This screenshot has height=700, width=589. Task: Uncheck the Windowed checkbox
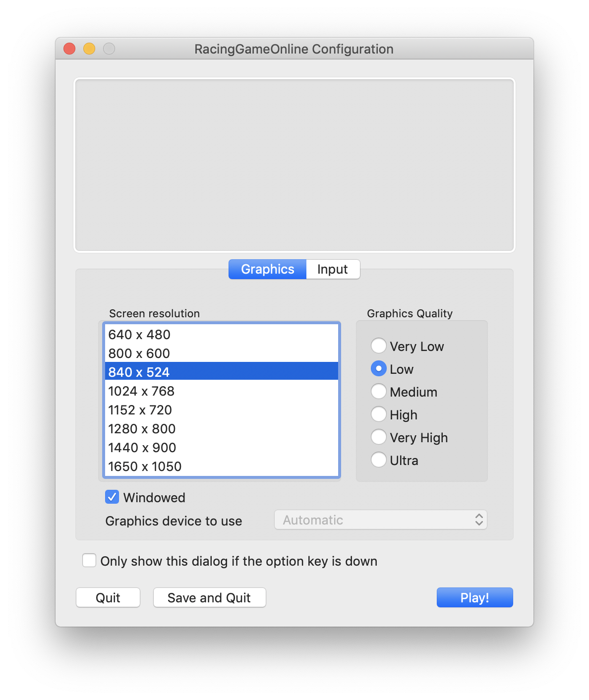(x=112, y=497)
